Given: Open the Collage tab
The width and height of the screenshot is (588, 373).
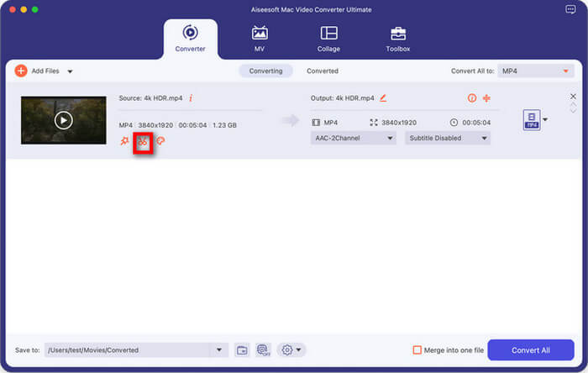Looking at the screenshot, I should 328,39.
